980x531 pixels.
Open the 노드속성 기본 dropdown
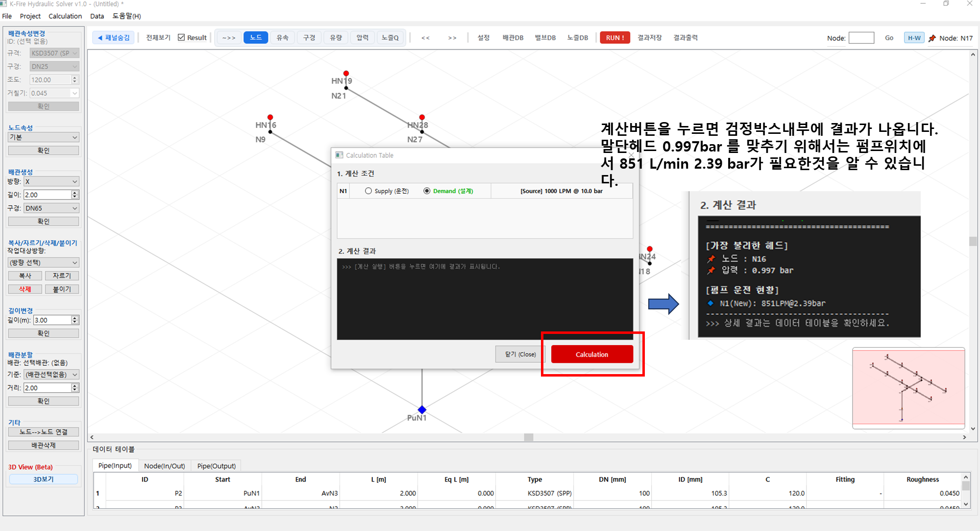tap(43, 137)
